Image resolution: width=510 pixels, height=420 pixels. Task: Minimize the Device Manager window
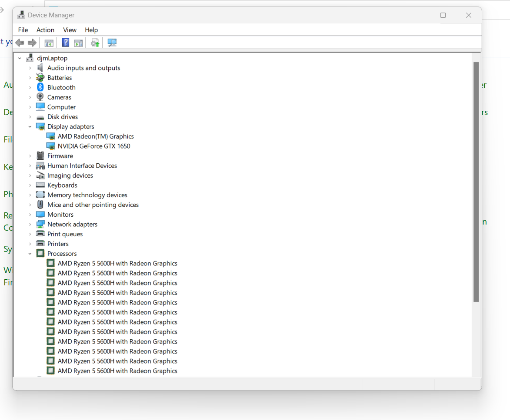coord(418,15)
